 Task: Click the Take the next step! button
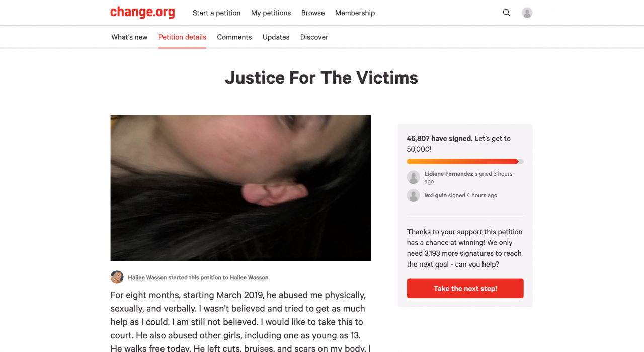pyautogui.click(x=465, y=288)
